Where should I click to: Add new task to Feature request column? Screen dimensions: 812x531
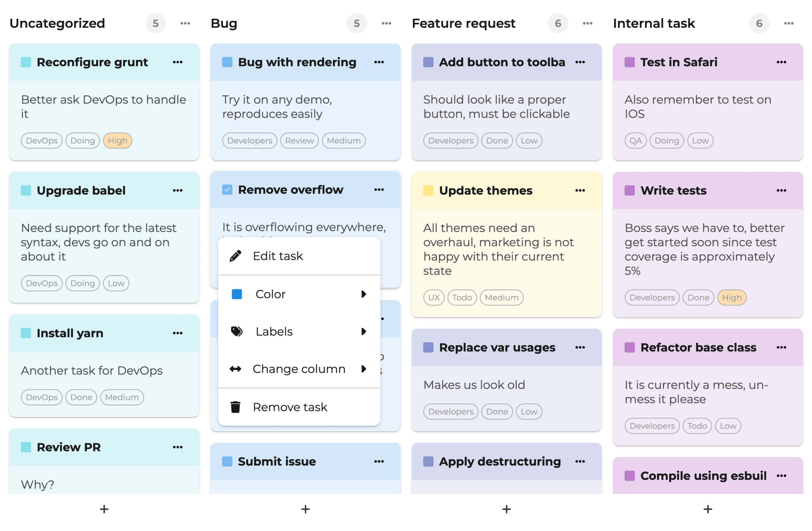[506, 509]
